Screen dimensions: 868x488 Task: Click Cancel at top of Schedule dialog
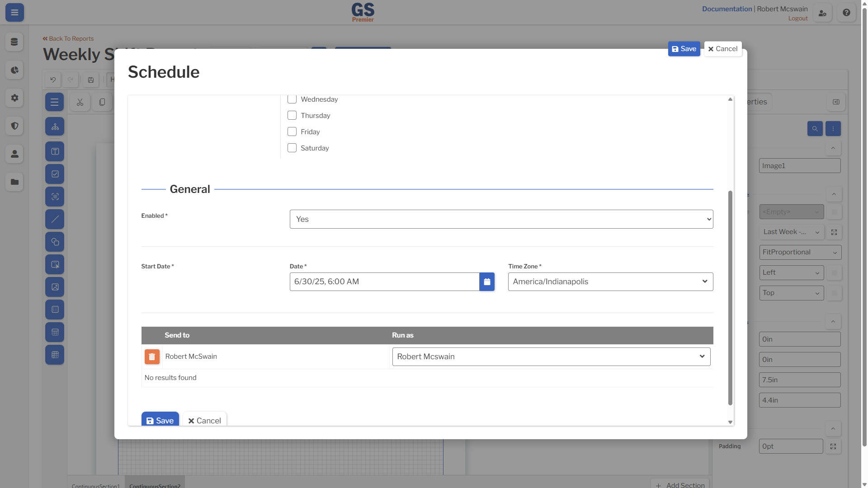(x=723, y=49)
